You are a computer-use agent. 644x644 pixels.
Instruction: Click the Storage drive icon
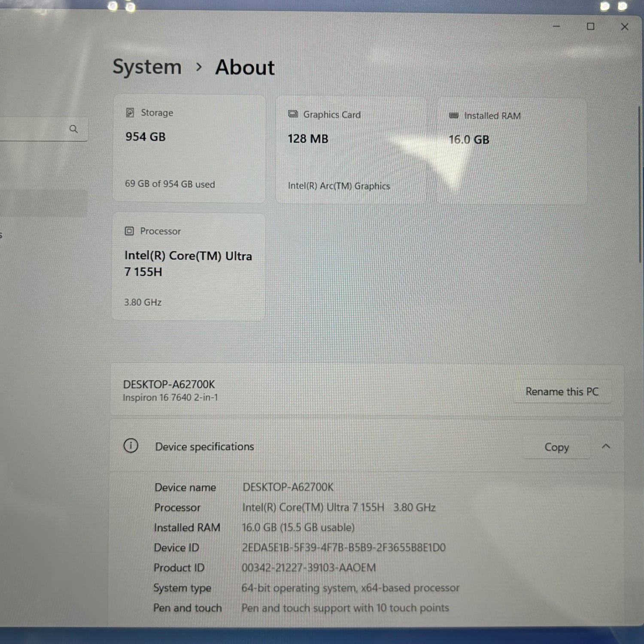tap(130, 112)
